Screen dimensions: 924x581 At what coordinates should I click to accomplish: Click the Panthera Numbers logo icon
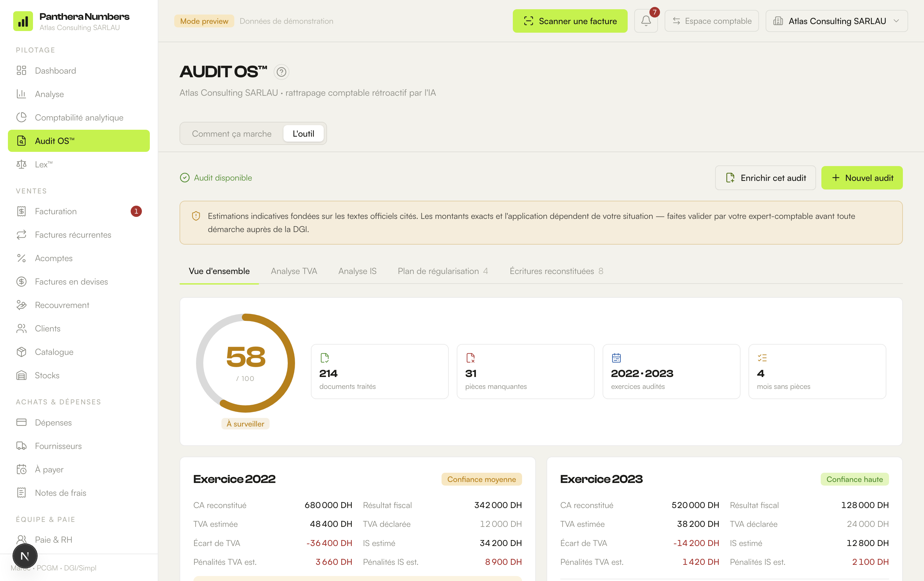[23, 21]
